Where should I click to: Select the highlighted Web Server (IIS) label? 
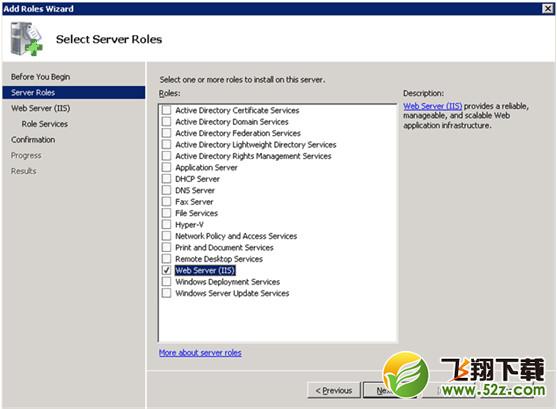click(x=205, y=270)
